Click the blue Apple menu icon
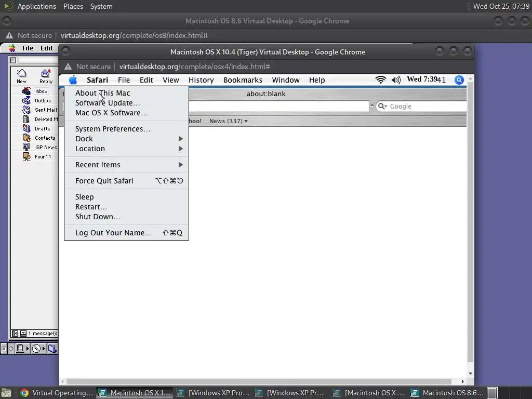This screenshot has height=399, width=532. [x=73, y=80]
